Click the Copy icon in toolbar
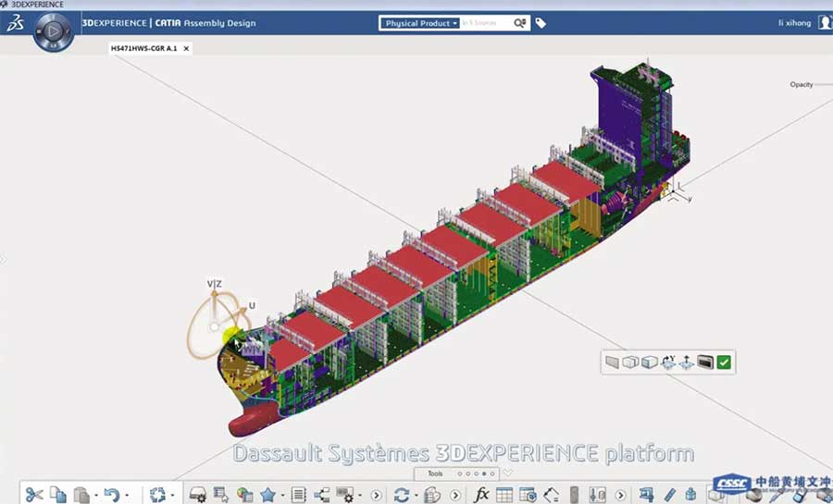Screen dimensions: 833x504 pos(58,495)
